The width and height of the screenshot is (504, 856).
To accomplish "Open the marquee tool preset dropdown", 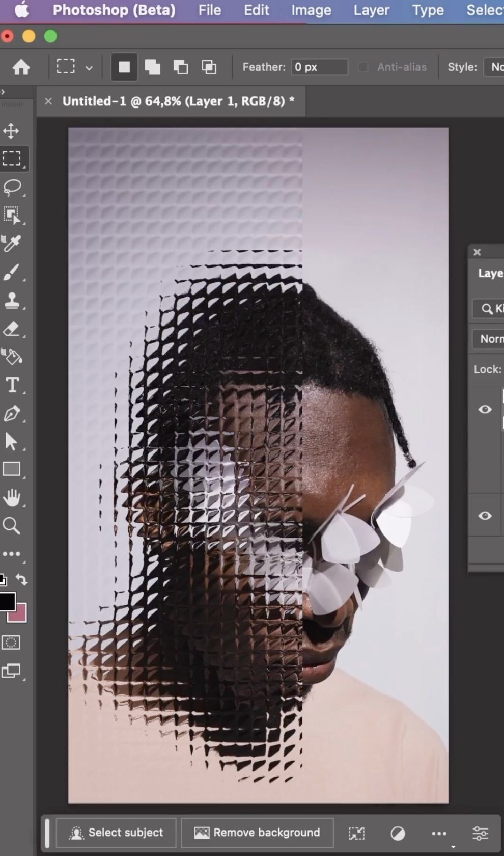I will coord(89,68).
